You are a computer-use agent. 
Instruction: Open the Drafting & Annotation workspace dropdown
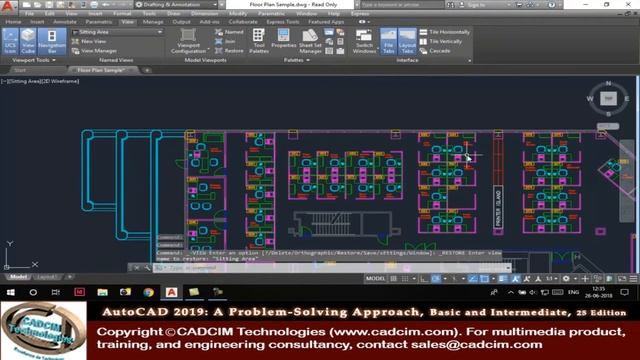tap(176, 5)
